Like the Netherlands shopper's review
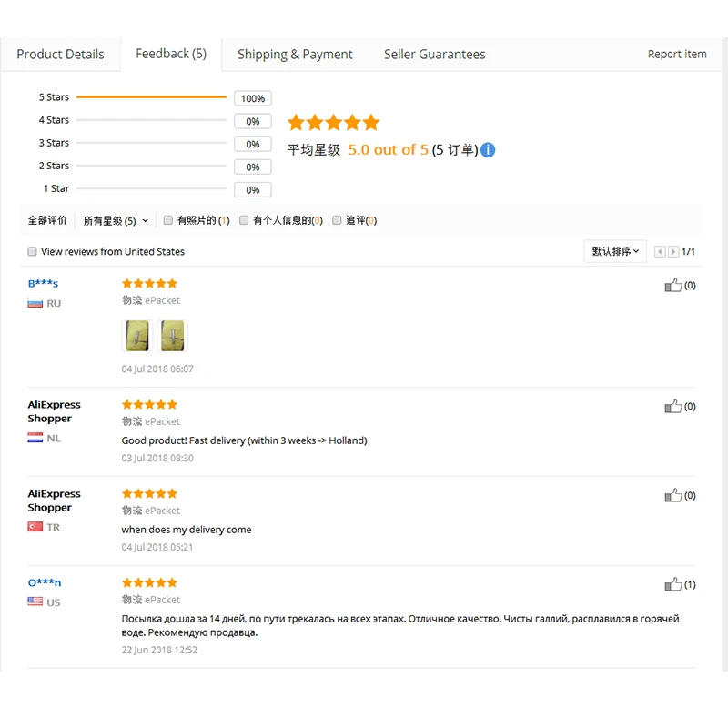This screenshot has width=728, height=728. tap(673, 407)
